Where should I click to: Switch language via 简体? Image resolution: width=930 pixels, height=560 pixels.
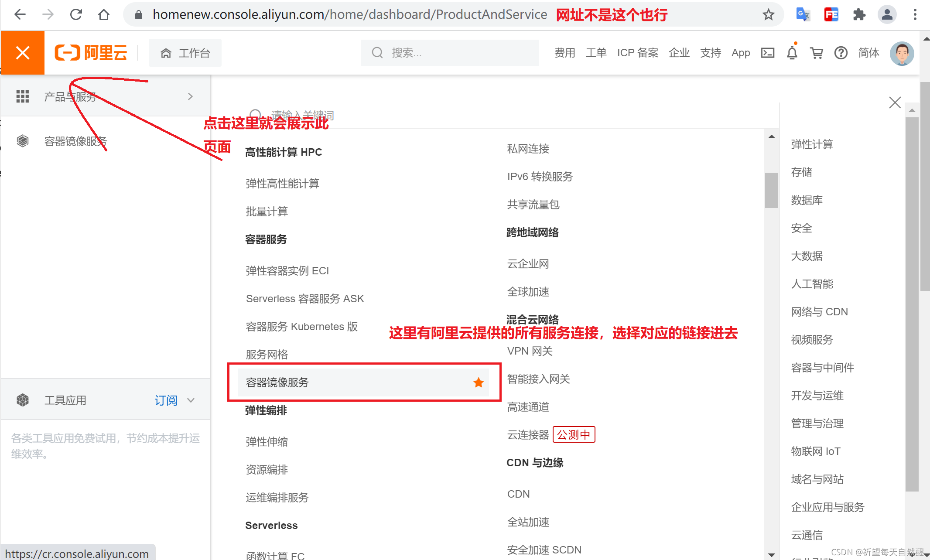pos(868,53)
